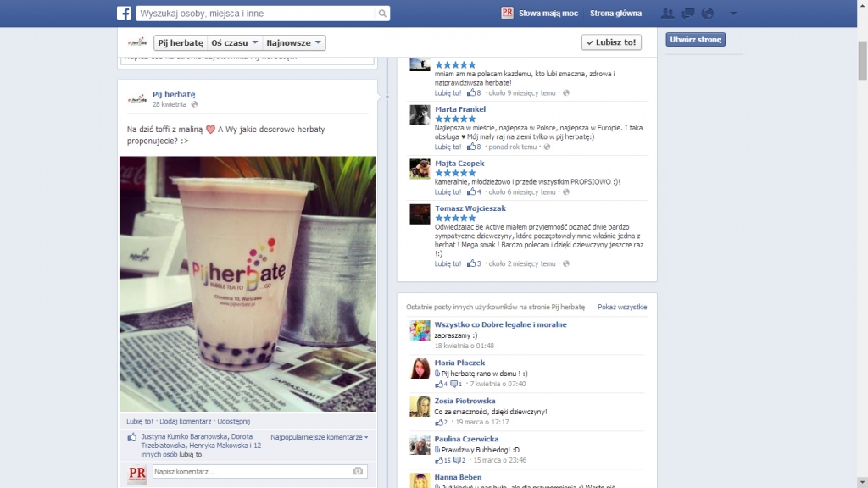Click the search magnifier icon
The width and height of the screenshot is (868, 488).
pyautogui.click(x=382, y=14)
